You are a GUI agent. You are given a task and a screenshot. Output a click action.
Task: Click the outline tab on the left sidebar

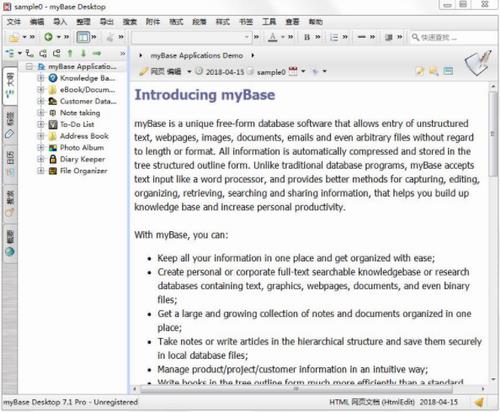pos(10,85)
